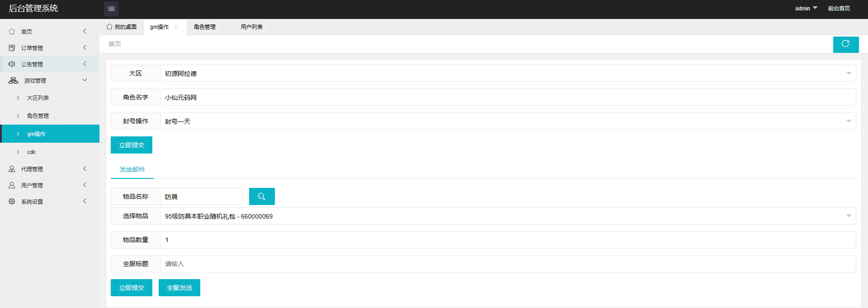Click the home icon beside 首页
The image size is (868, 308).
pyautogui.click(x=12, y=32)
